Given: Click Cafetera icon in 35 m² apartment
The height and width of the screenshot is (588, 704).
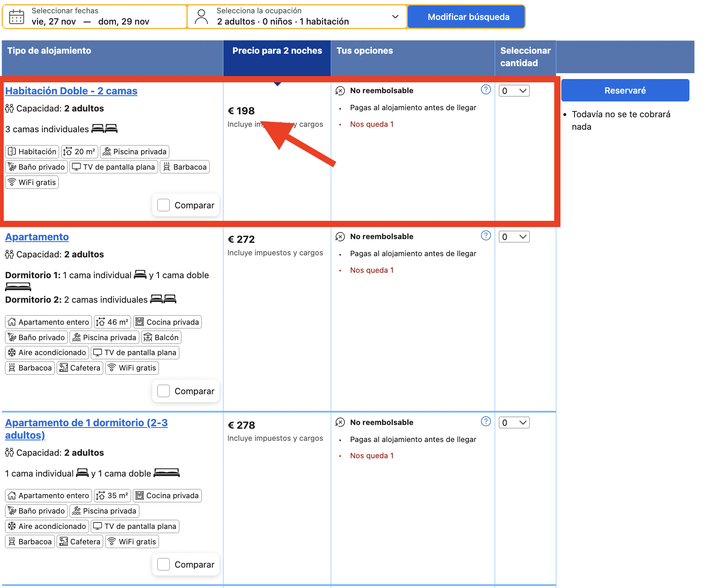Looking at the screenshot, I should point(64,542).
